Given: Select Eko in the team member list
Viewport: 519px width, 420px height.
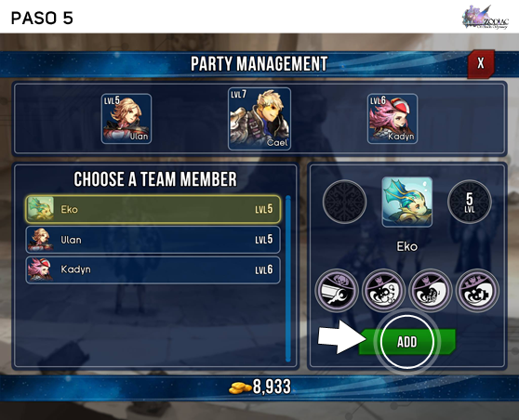Looking at the screenshot, I should 153,209.
